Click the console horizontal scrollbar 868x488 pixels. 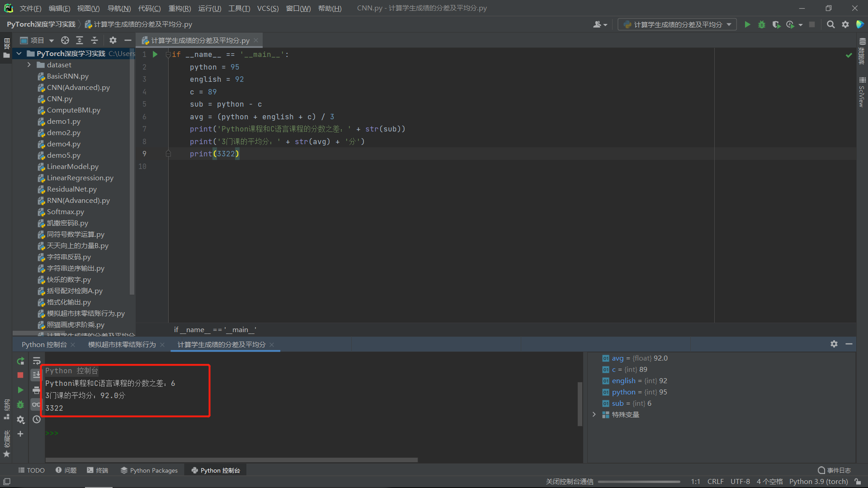point(231,460)
